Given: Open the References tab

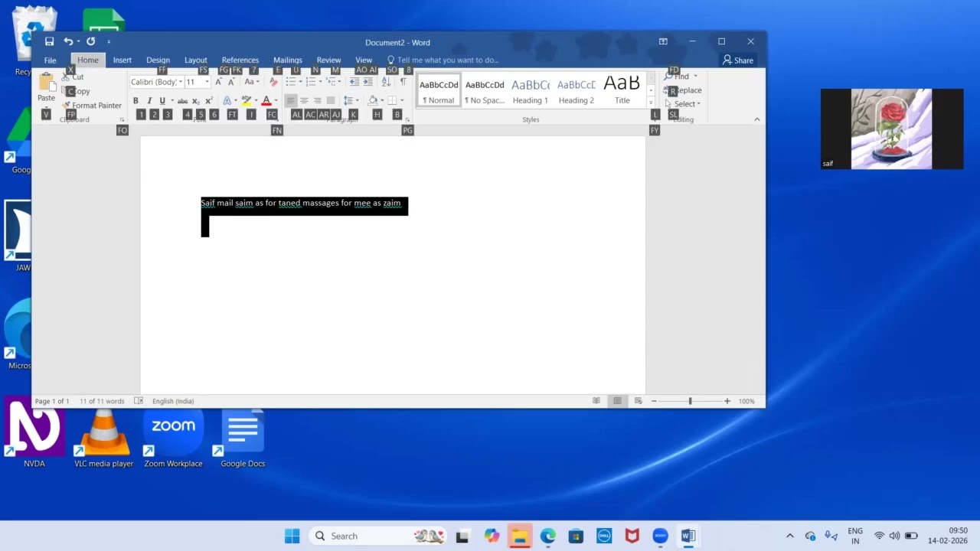Looking at the screenshot, I should tap(240, 60).
